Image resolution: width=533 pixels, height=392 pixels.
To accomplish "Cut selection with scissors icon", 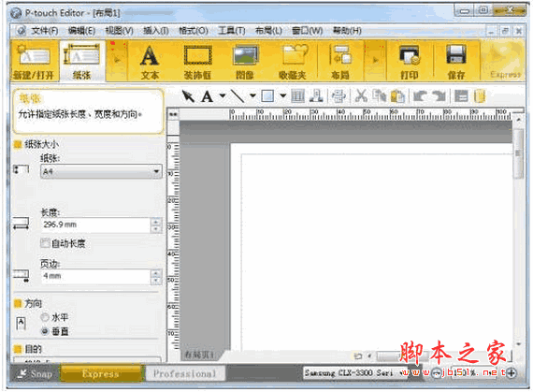I will coord(361,96).
